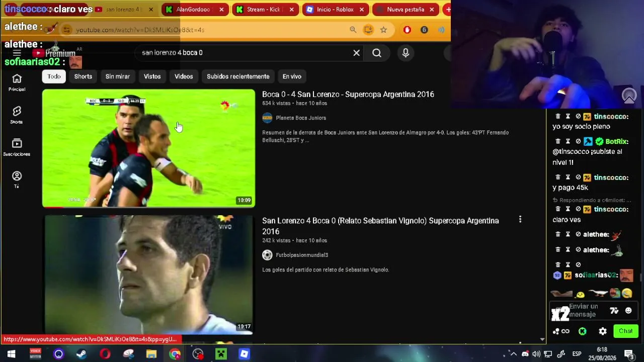644x362 pixels.
Task: Open Suscripciones in the YouTube sidebar
Action: 17,144
